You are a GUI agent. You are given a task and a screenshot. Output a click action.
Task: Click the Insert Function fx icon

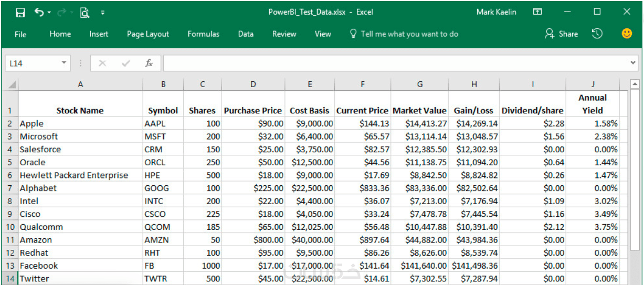pyautogui.click(x=149, y=63)
